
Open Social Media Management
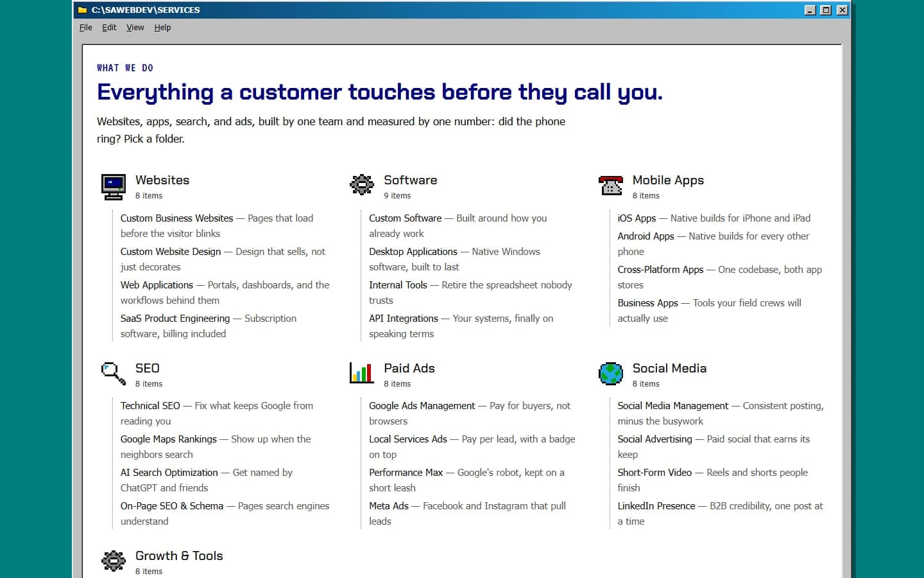tap(672, 406)
